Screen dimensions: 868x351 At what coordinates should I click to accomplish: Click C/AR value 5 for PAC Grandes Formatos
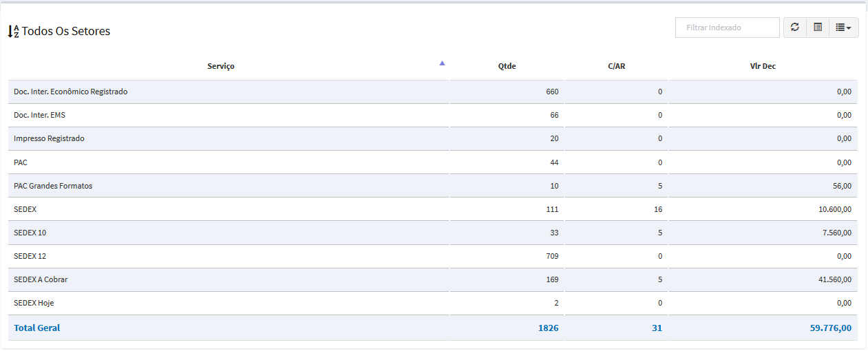pos(660,186)
